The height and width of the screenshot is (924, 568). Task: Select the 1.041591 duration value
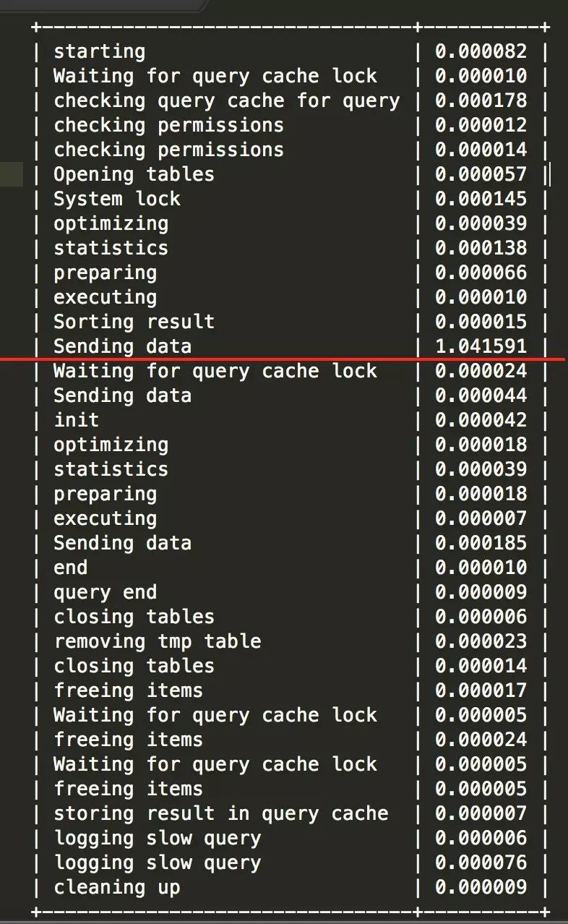click(x=481, y=346)
